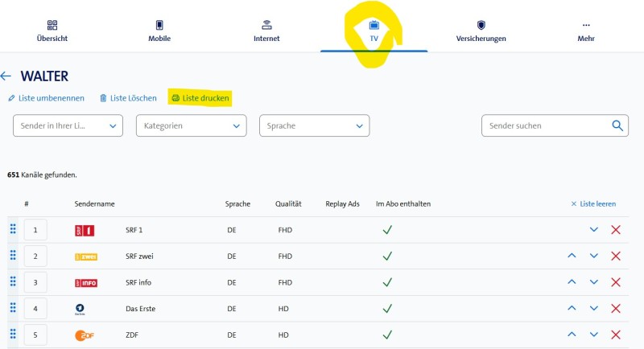
Task: Click Liste leeren to clear list
Action: (x=593, y=204)
